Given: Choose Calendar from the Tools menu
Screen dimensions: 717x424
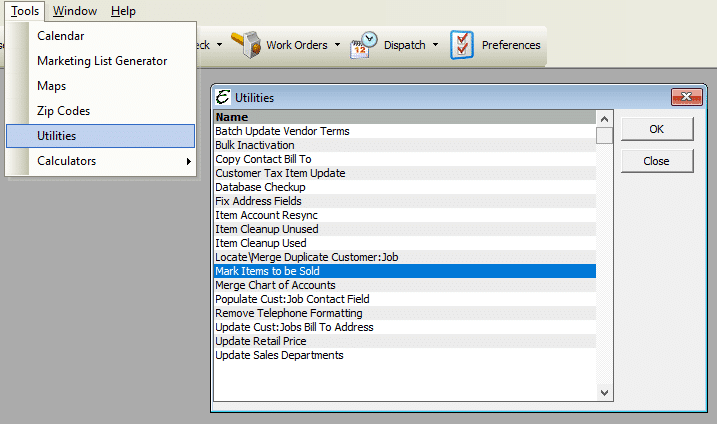Looking at the screenshot, I should coord(101,36).
